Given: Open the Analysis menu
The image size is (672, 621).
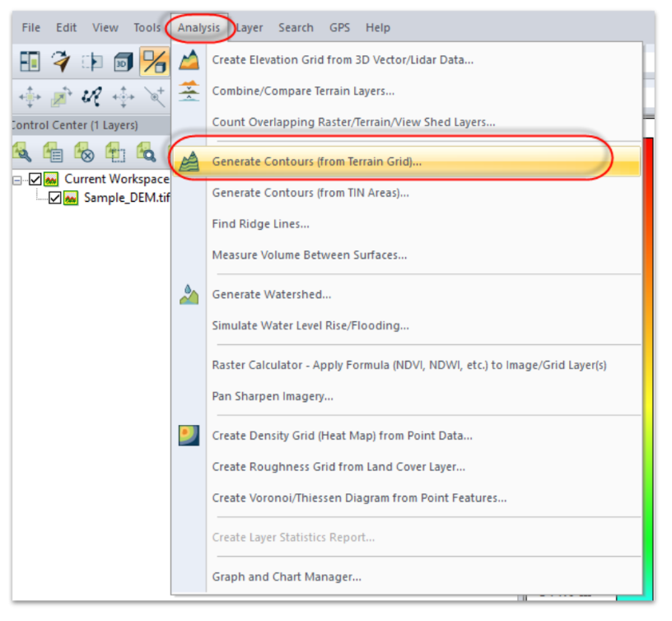Looking at the screenshot, I should coord(198,27).
